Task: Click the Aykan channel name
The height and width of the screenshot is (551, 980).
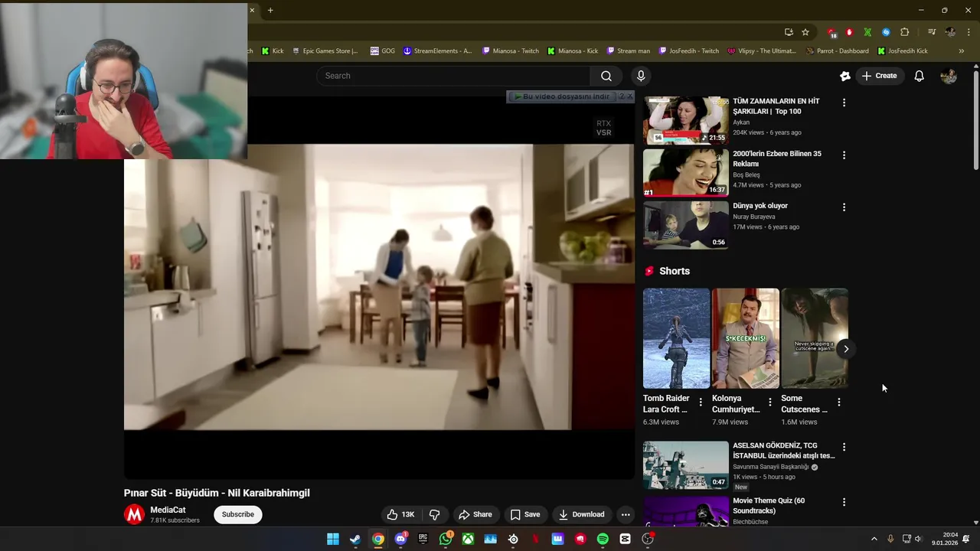Action: 741,122
